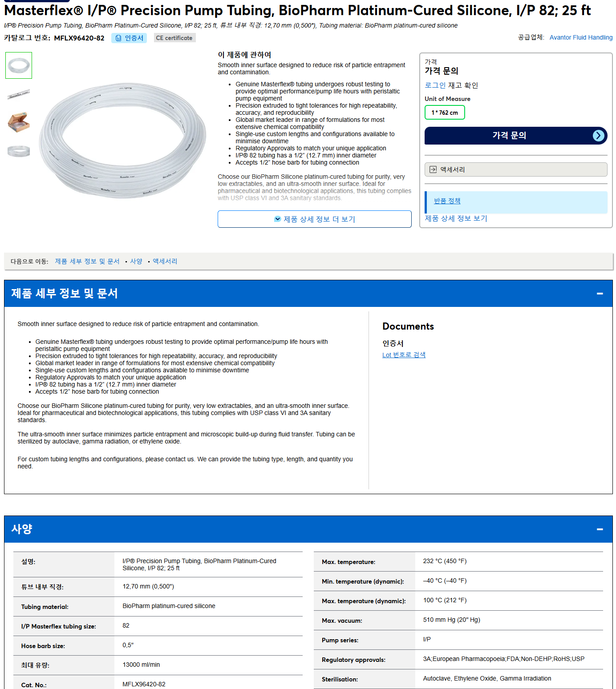Viewport: 616px width, 689px height.
Task: Select the fourth thumbnail of tubing ring
Action: point(19,151)
